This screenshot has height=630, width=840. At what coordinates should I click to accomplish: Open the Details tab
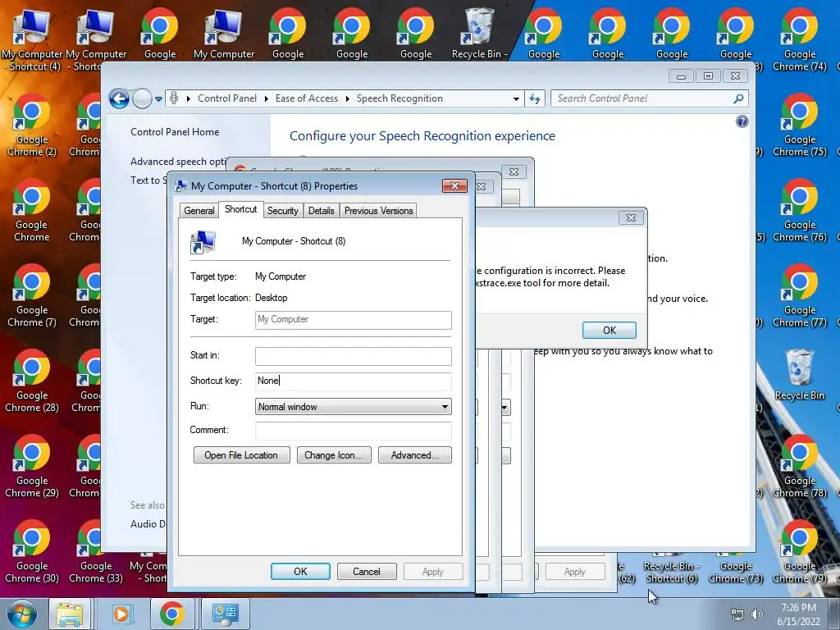321,211
